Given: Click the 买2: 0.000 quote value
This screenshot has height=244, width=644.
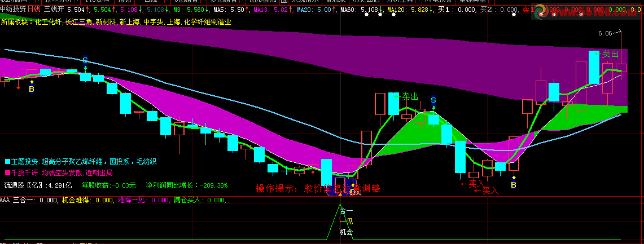Looking at the screenshot, I should coord(499,9).
